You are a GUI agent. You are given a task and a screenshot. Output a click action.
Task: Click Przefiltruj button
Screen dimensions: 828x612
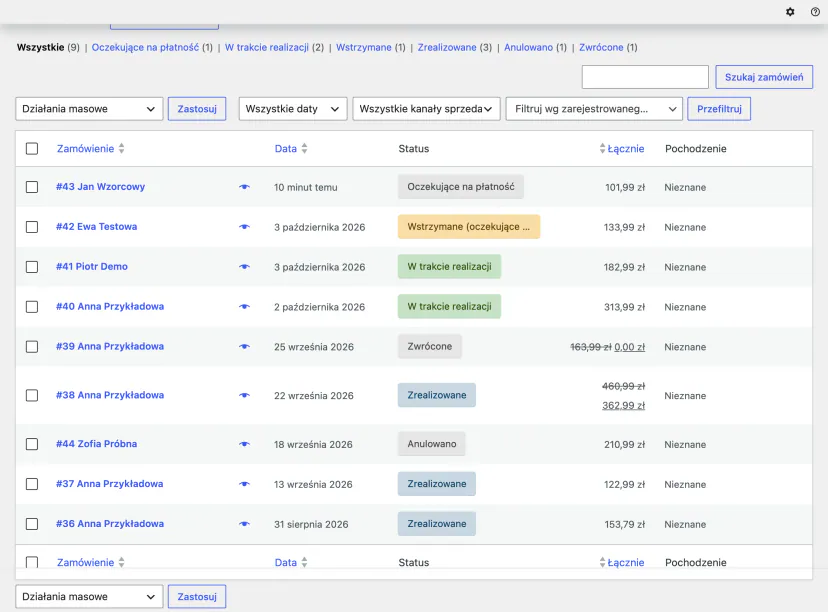(x=719, y=109)
